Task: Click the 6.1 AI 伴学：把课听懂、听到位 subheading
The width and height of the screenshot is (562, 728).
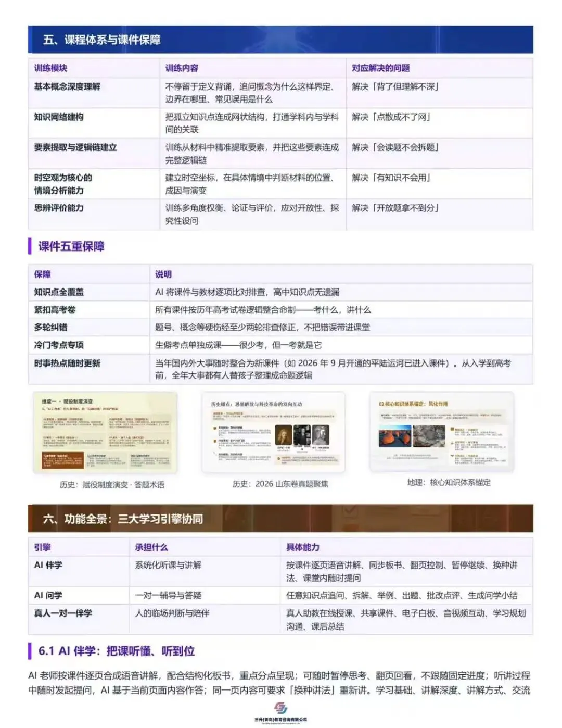Action: pyautogui.click(x=117, y=651)
